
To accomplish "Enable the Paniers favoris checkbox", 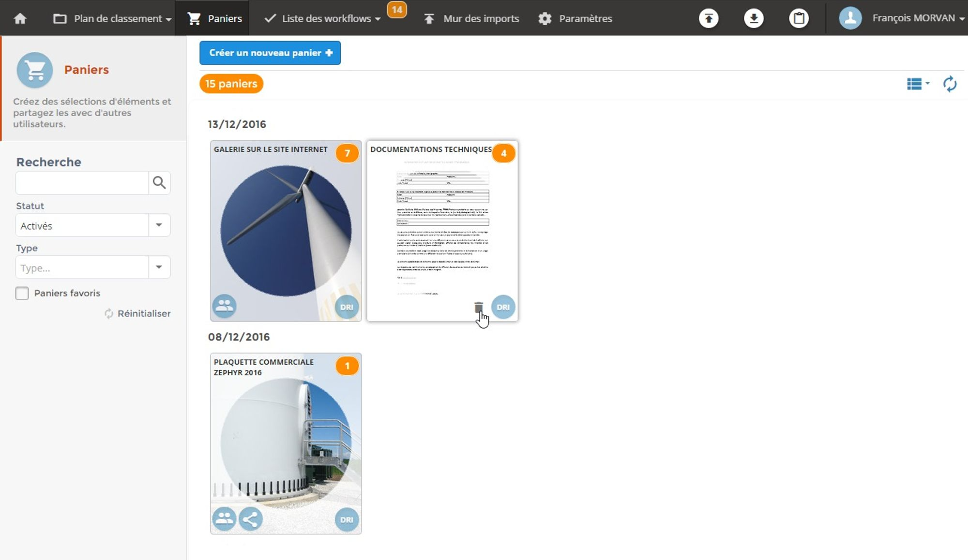I will coord(22,293).
